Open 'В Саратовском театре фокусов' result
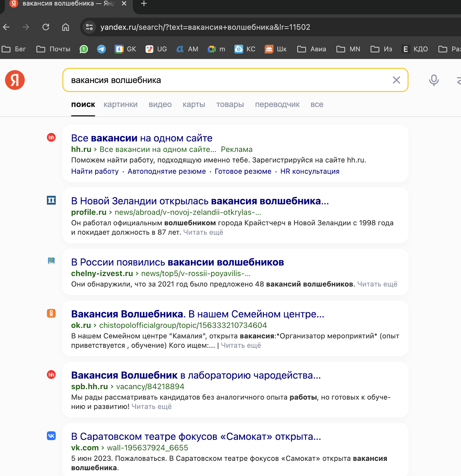The height and width of the screenshot is (476, 461). pos(196,436)
